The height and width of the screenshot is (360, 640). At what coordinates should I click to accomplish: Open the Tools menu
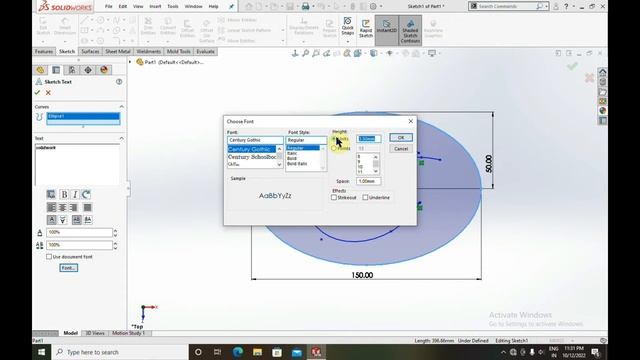point(173,7)
